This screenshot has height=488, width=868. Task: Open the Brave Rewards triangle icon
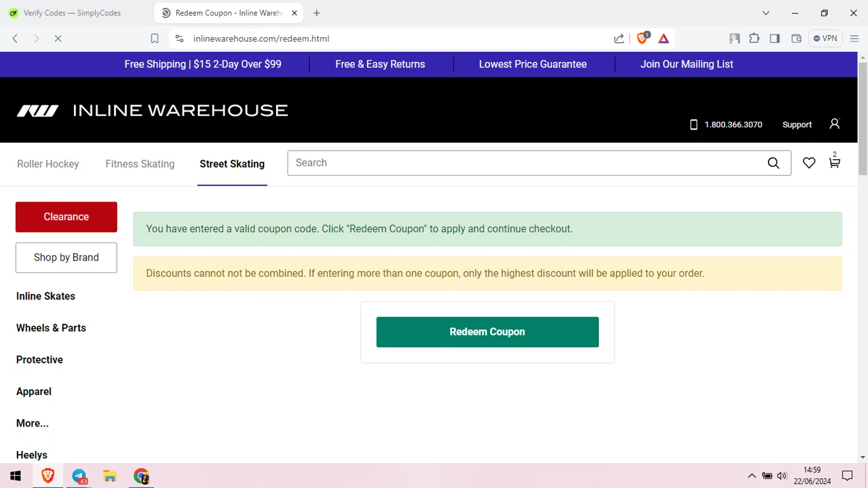(664, 38)
